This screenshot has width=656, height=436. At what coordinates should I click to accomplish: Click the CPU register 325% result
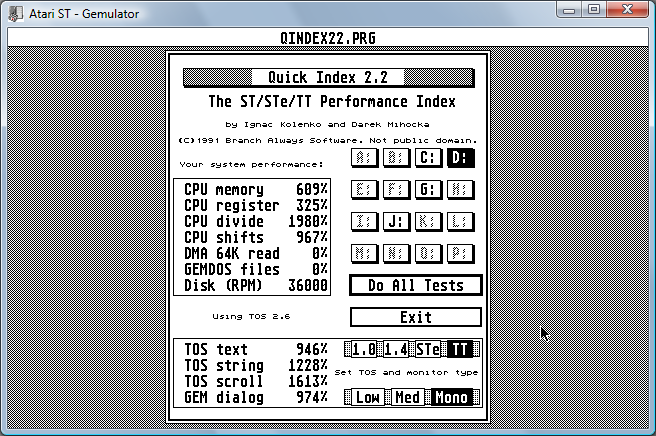(256, 205)
